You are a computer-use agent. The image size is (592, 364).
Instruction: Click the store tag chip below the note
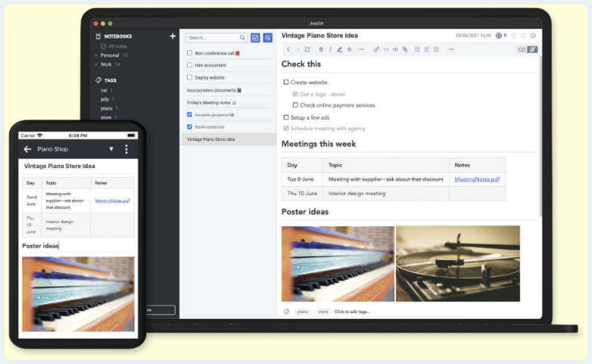pyautogui.click(x=323, y=312)
